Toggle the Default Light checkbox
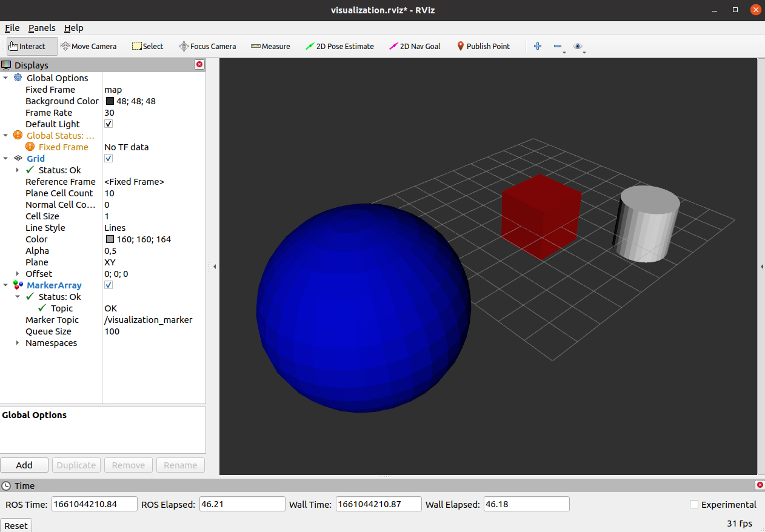 coord(109,124)
